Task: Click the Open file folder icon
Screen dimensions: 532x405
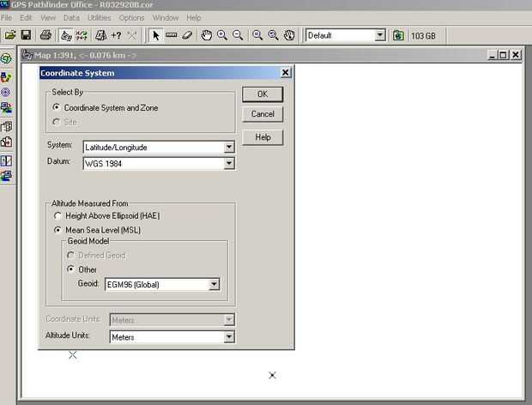Action: click(10, 35)
